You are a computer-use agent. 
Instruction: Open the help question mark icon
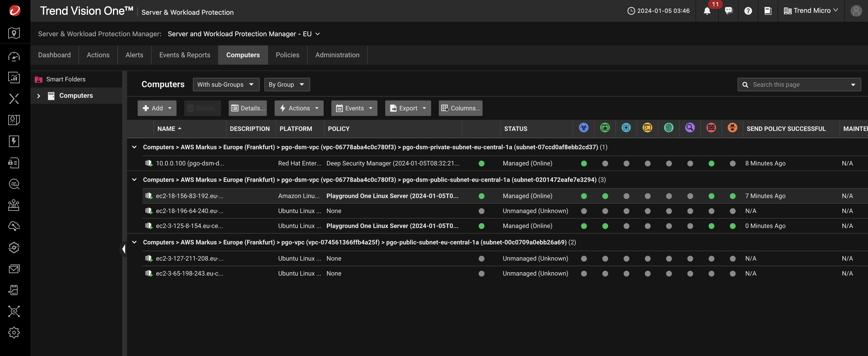(748, 11)
